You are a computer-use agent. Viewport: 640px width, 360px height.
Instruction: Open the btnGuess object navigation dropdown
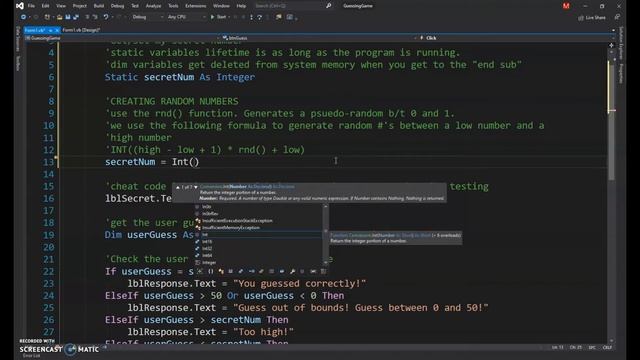coord(320,38)
